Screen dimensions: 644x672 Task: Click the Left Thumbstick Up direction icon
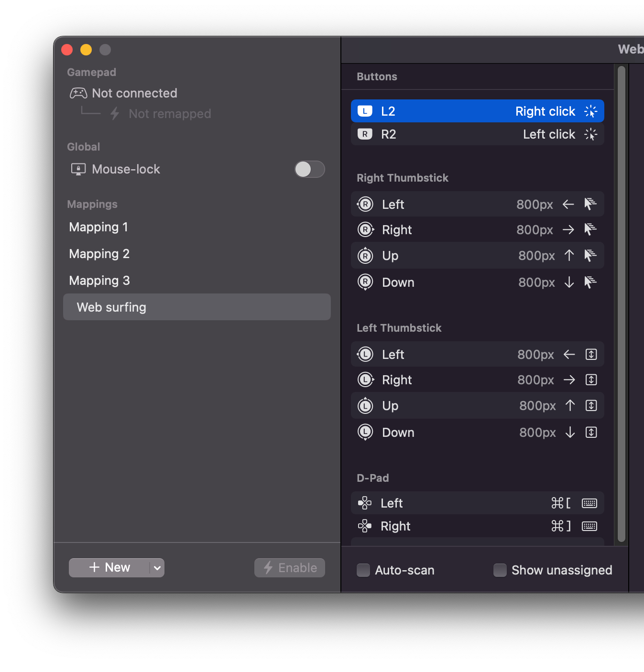click(x=365, y=406)
